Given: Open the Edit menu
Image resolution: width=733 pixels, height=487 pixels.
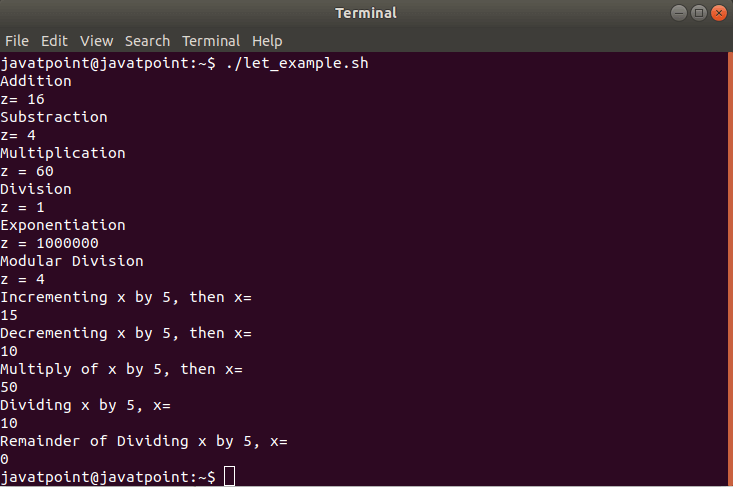Looking at the screenshot, I should [54, 41].
